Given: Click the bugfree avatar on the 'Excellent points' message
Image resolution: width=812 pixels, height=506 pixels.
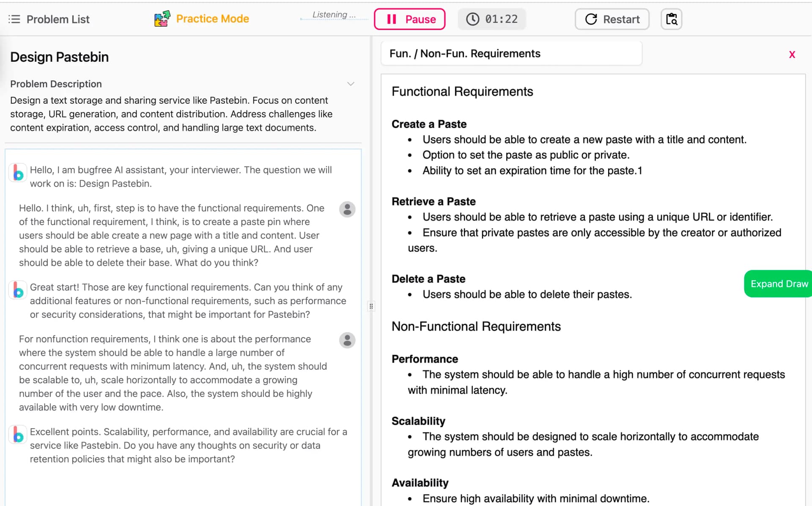Looking at the screenshot, I should pyautogui.click(x=17, y=434).
